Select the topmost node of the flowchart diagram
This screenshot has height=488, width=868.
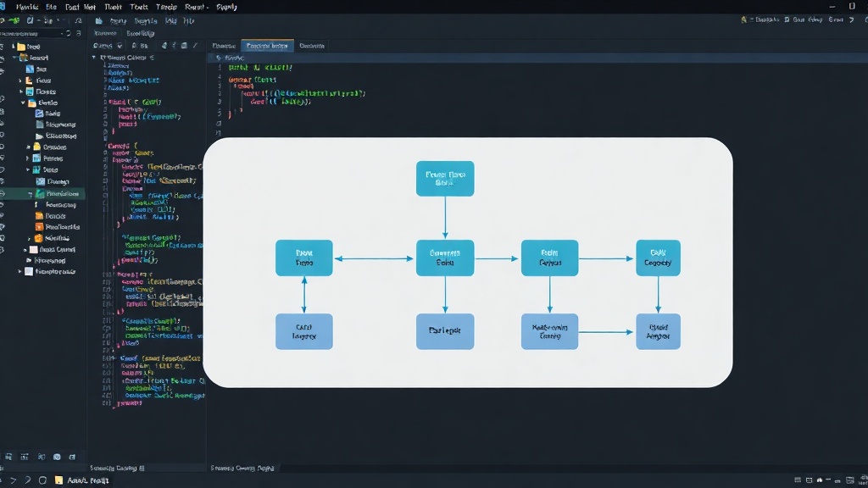coord(445,178)
